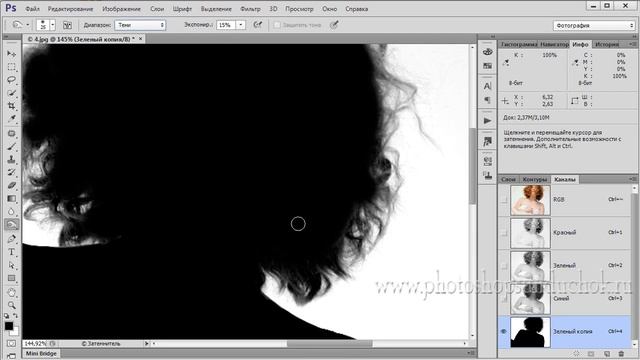The width and height of the screenshot is (640, 360).
Task: Open status bar info arrow menu
Action: tap(147, 344)
